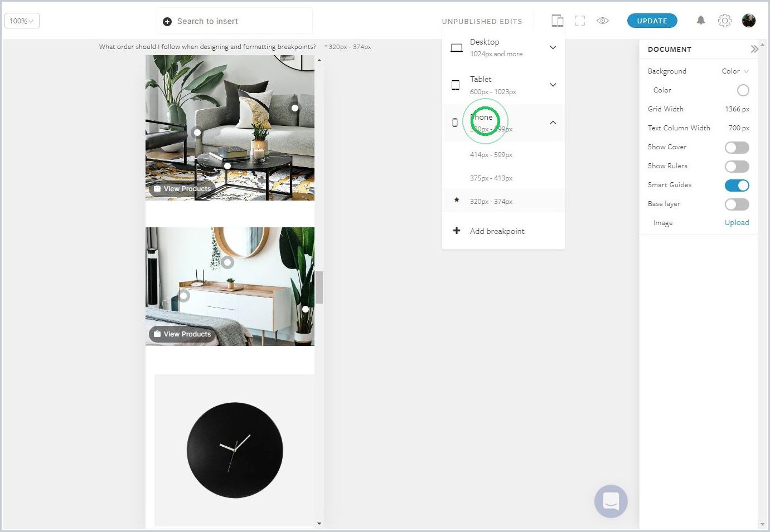
Task: Click View Products on living room image
Action: (x=182, y=189)
